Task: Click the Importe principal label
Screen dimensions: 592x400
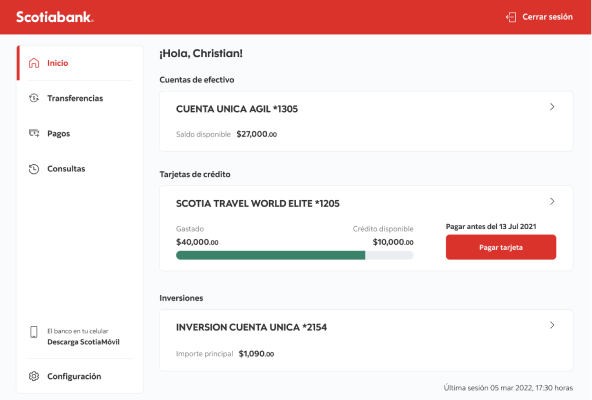Action: coord(204,354)
